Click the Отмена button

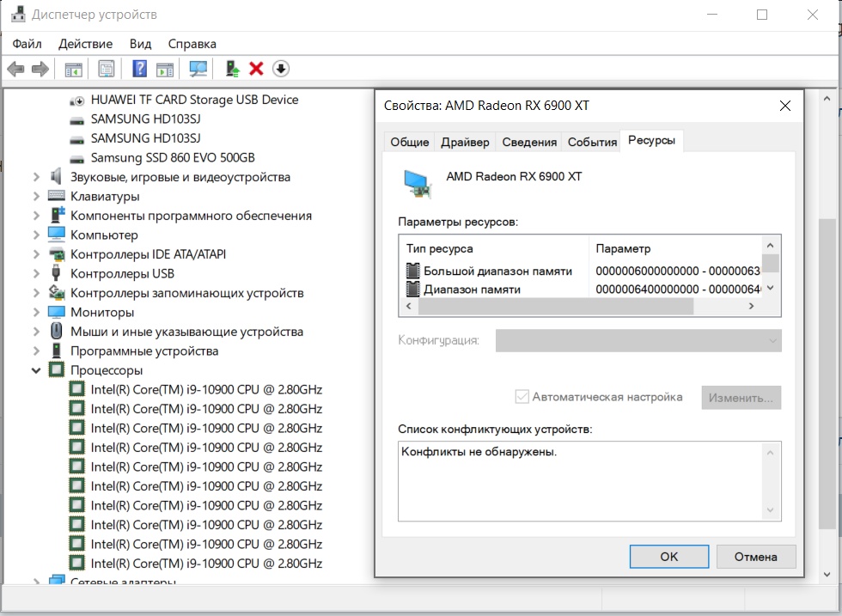coord(755,557)
